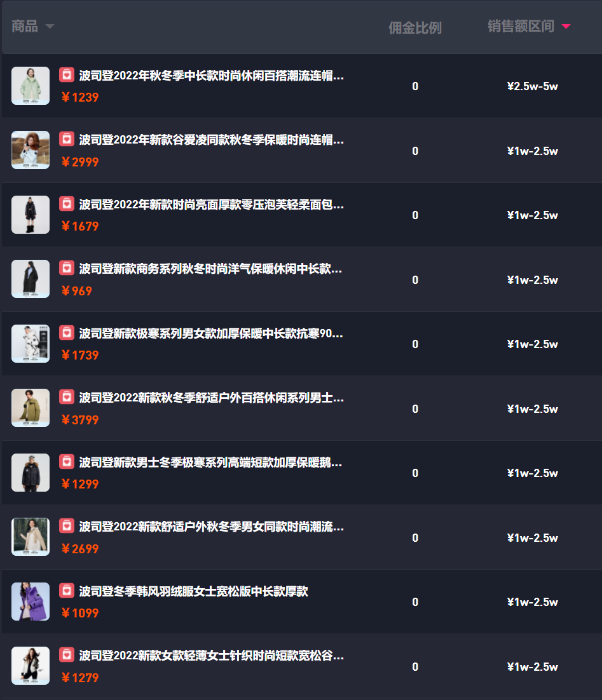
Task: Click shop icon beside 亮面厚款 product title
Action: tap(67, 203)
